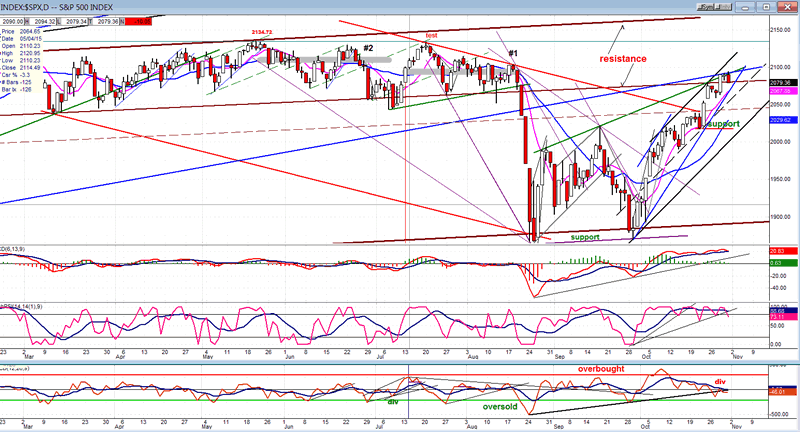
Task: Click the black 2079.36 price tag
Action: [783, 83]
